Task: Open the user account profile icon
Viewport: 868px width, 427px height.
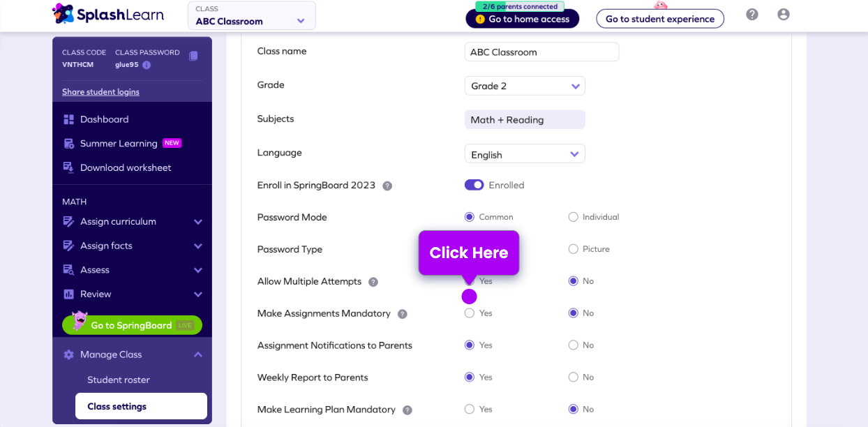Action: coord(783,15)
